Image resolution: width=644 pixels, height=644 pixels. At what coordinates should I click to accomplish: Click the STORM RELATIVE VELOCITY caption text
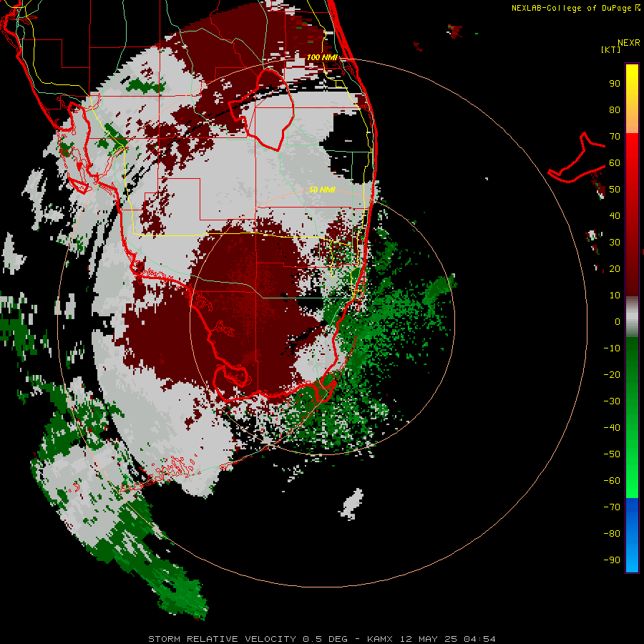pos(222,639)
